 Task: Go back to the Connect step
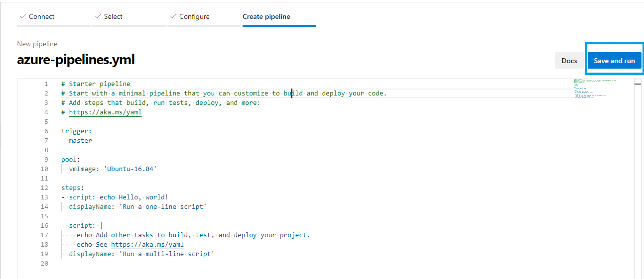[x=41, y=16]
